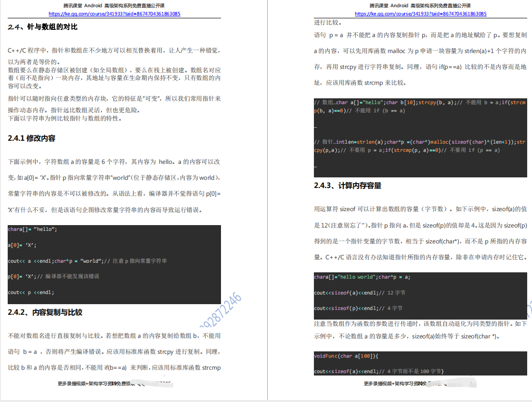
Task: Click code line 'cout<< p <<endl;'
Action: (x=31, y=292)
